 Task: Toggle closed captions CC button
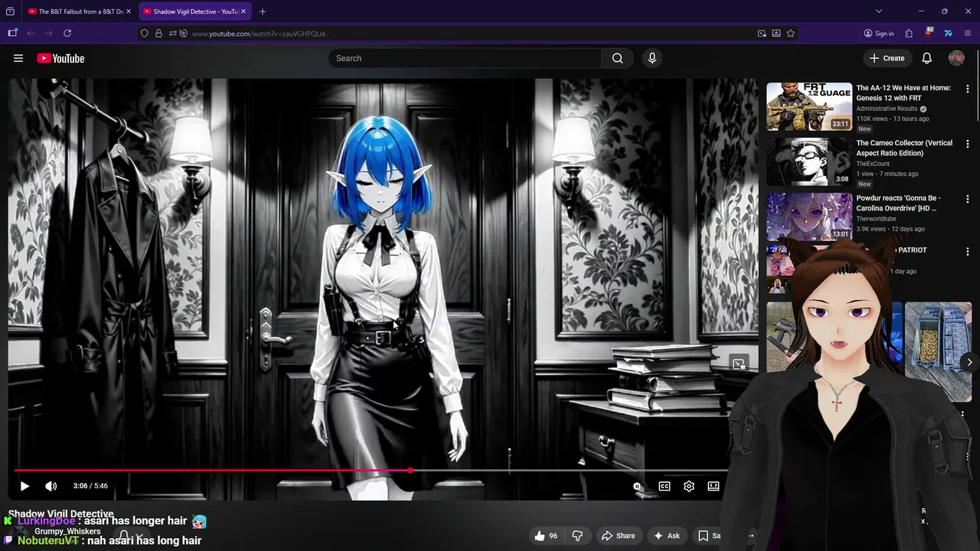point(665,486)
